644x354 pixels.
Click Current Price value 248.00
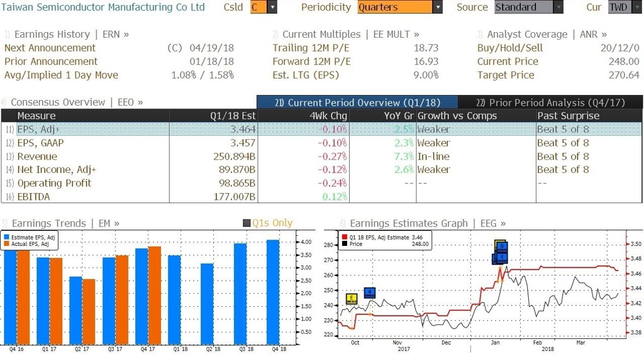[x=624, y=62]
